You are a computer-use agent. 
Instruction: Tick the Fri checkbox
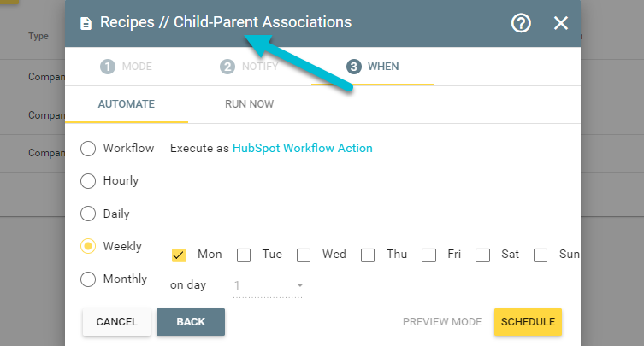coord(428,255)
